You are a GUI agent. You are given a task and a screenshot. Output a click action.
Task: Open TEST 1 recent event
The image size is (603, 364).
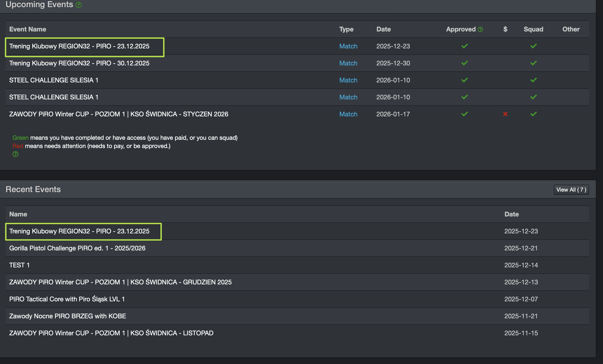tap(19, 265)
